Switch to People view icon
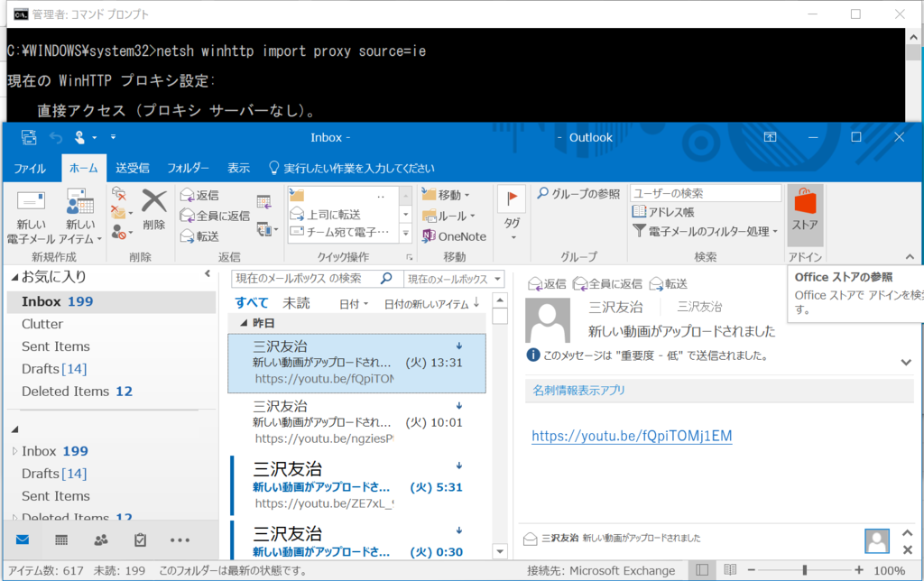 tap(101, 539)
